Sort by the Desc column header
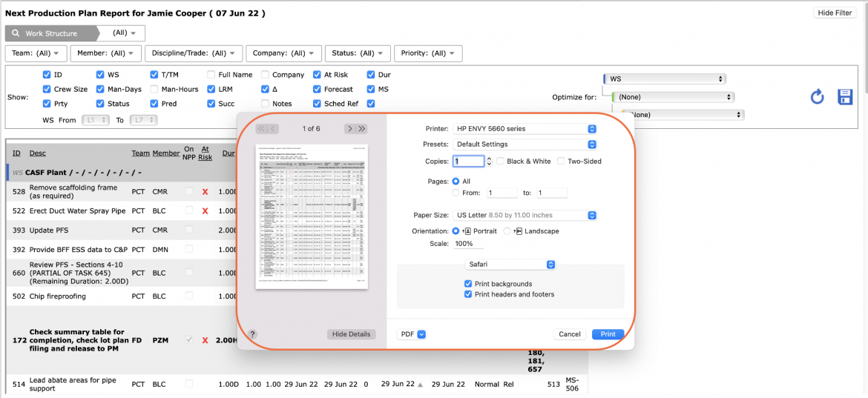 pyautogui.click(x=38, y=153)
